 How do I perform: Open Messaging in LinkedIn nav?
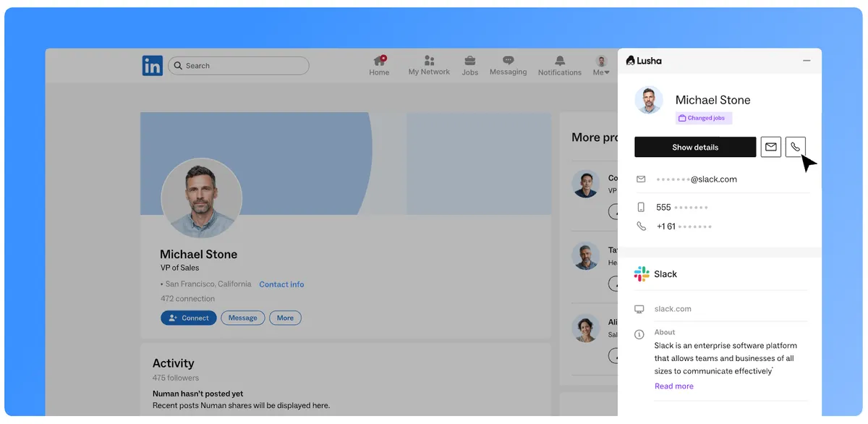pyautogui.click(x=509, y=65)
